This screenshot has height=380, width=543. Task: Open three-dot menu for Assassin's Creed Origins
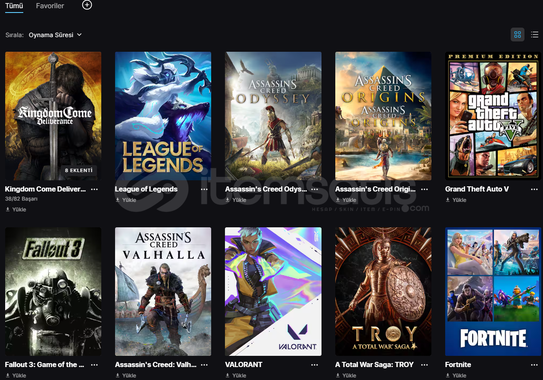[425, 189]
